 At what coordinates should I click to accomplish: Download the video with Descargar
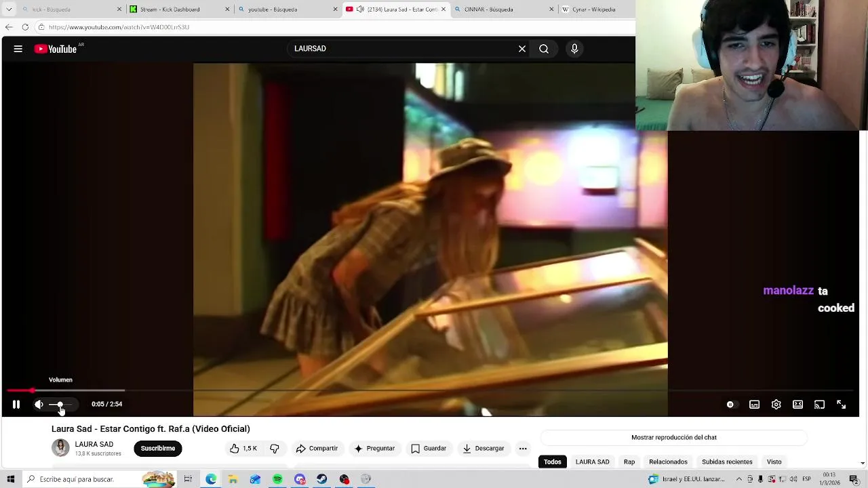tap(484, 449)
